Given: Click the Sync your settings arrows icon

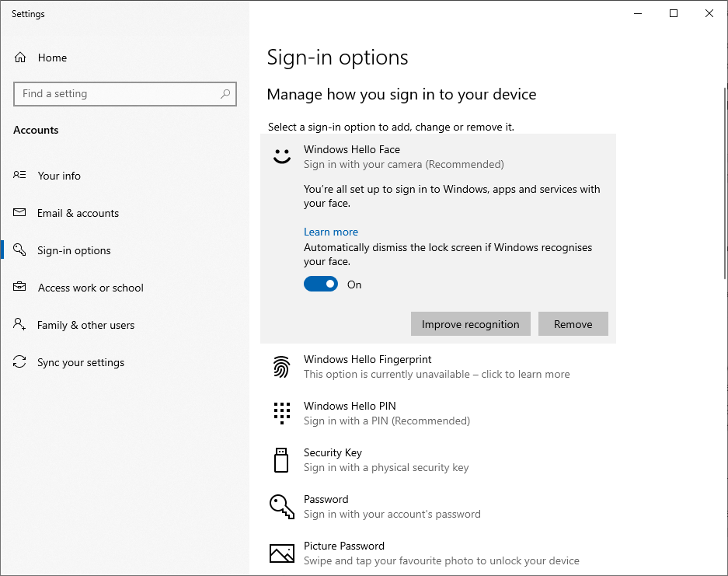Looking at the screenshot, I should (x=19, y=362).
